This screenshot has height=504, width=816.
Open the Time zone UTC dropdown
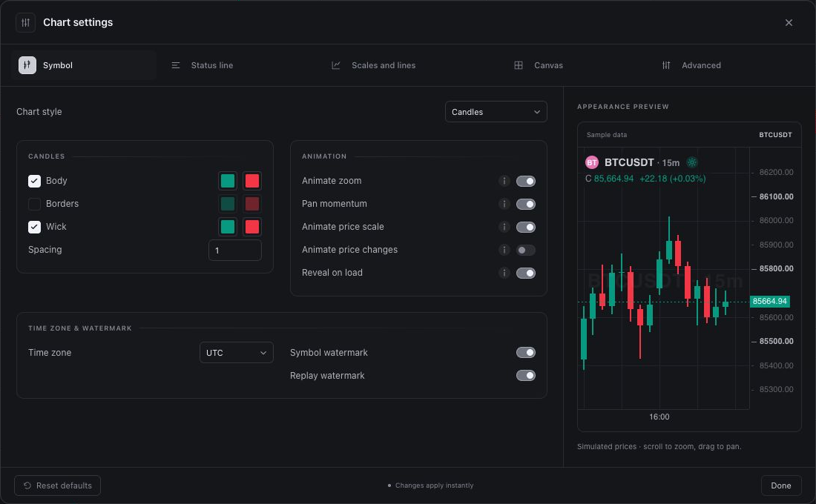pos(236,353)
